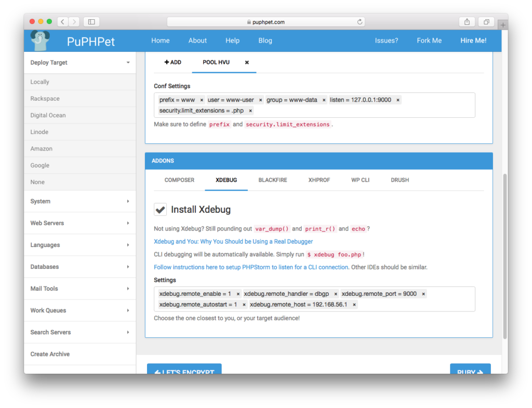This screenshot has height=408, width=532.
Task: Expand the Search Servers sidebar section
Action: (80, 332)
